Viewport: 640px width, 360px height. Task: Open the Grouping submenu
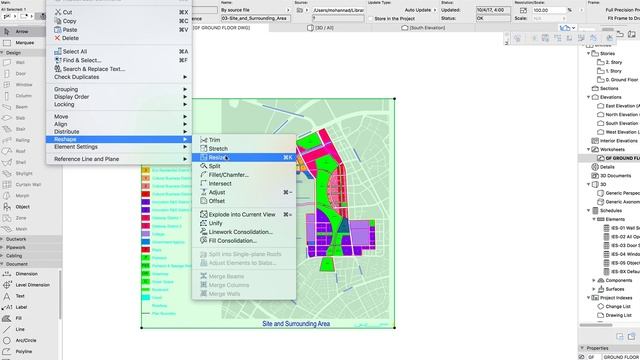[119, 89]
